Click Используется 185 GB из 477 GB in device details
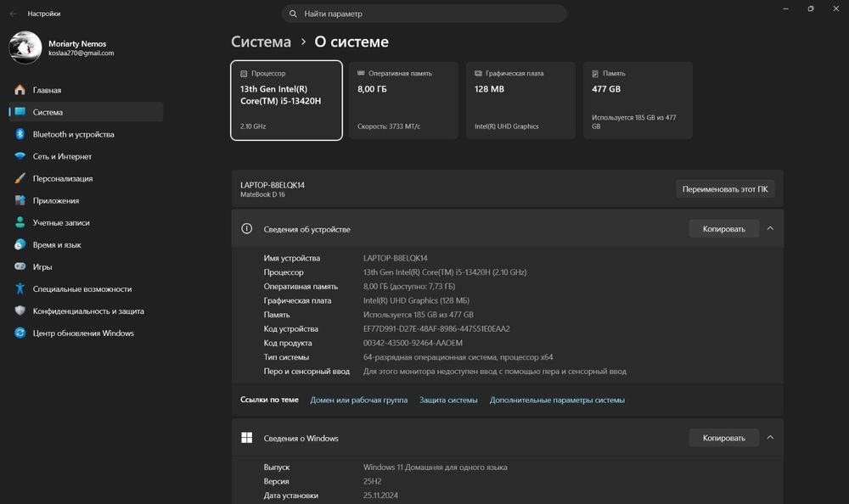The width and height of the screenshot is (849, 504). click(x=418, y=315)
